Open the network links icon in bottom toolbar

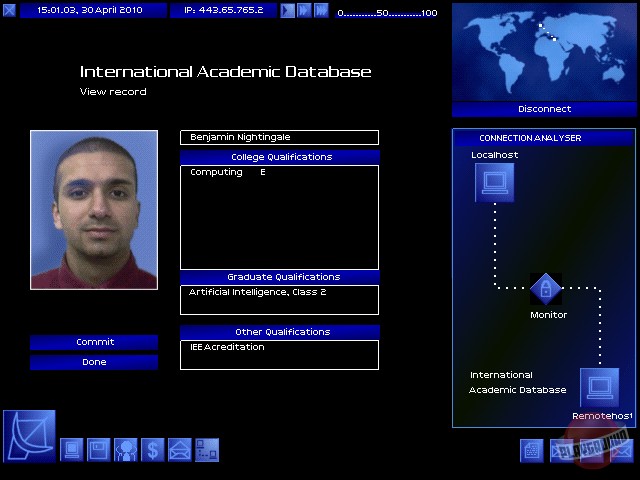[207, 450]
